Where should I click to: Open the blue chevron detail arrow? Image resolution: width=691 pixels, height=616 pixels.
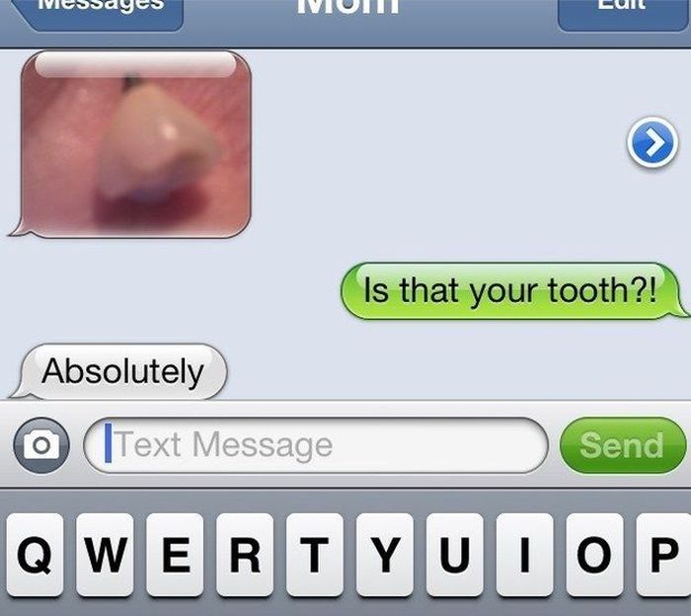pos(653,142)
